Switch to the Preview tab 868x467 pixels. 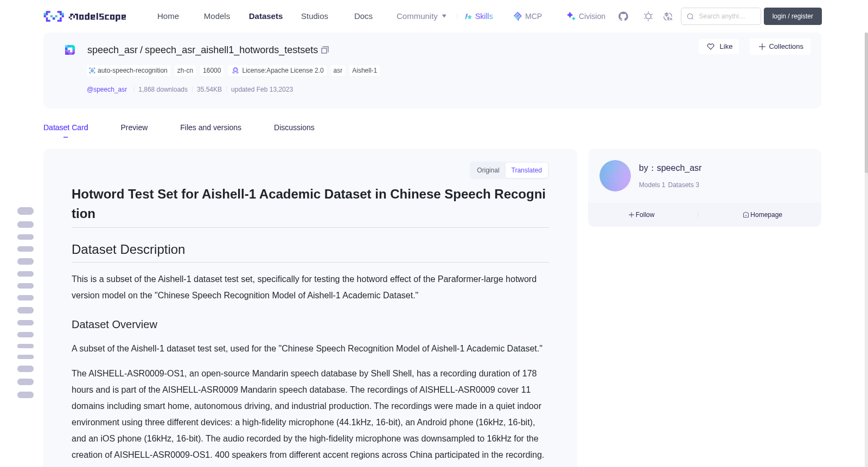pos(134,127)
